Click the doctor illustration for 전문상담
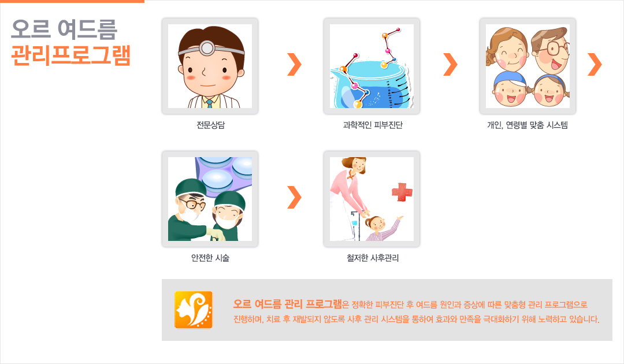This screenshot has height=364, width=624. (210, 66)
